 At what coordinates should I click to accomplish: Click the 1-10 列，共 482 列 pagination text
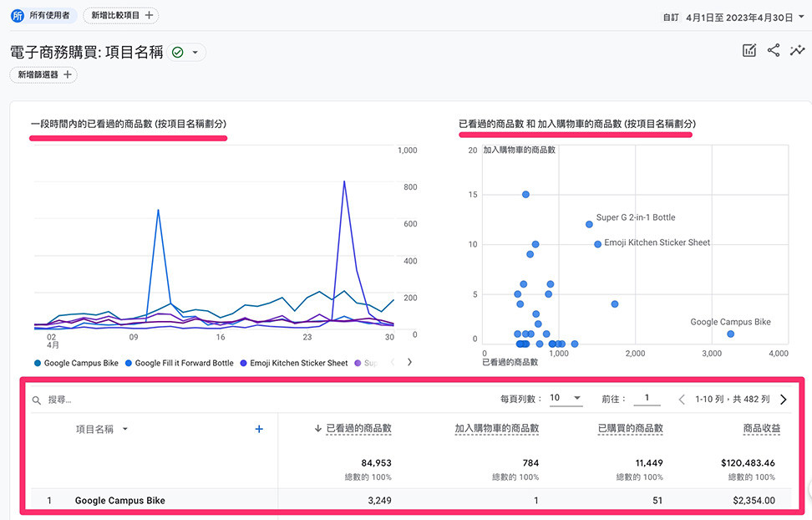733,400
